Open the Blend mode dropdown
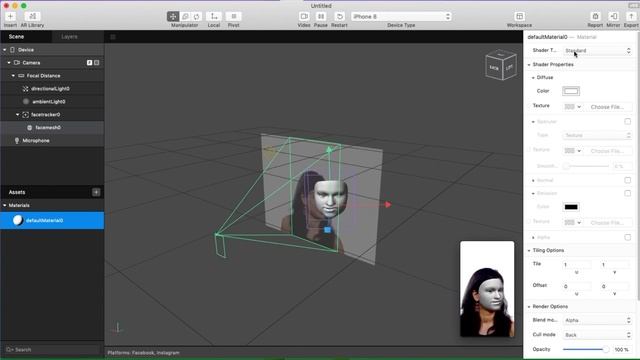Image resolution: width=640 pixels, height=360 pixels. tap(598, 320)
